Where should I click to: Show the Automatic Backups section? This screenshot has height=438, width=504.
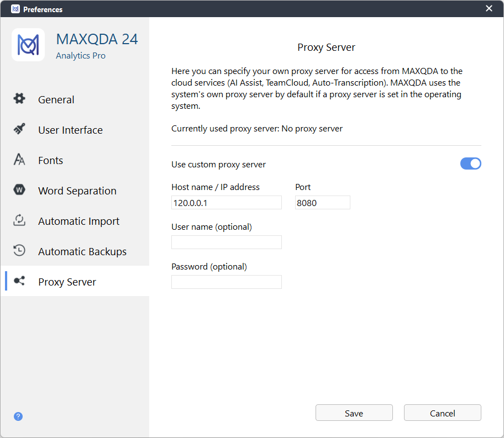point(75,251)
